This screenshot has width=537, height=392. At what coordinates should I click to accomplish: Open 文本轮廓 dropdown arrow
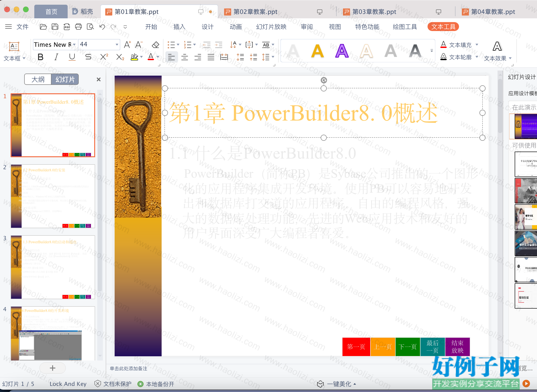(477, 57)
